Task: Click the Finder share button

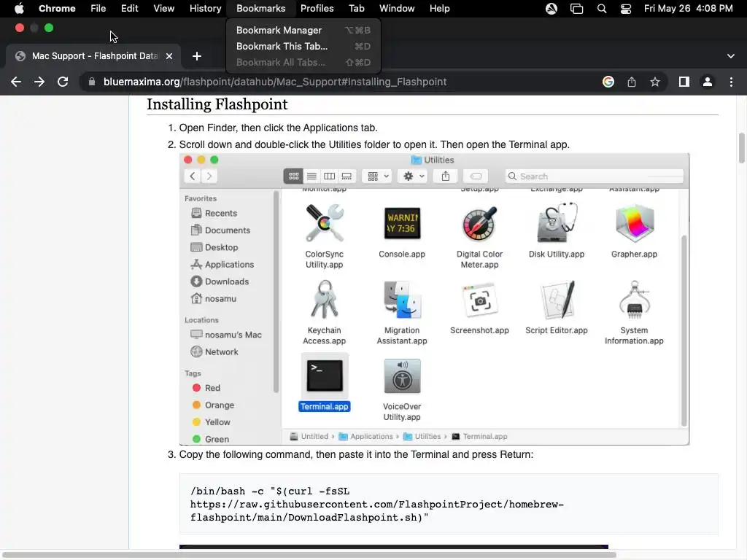Action: coord(446,176)
